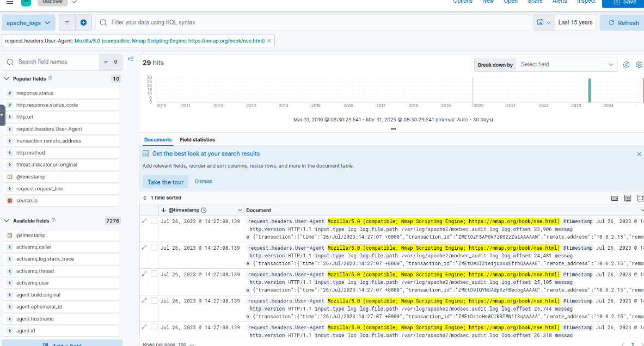Check the second document row checkbox
The width and height of the screenshot is (644, 346).
[154, 248]
